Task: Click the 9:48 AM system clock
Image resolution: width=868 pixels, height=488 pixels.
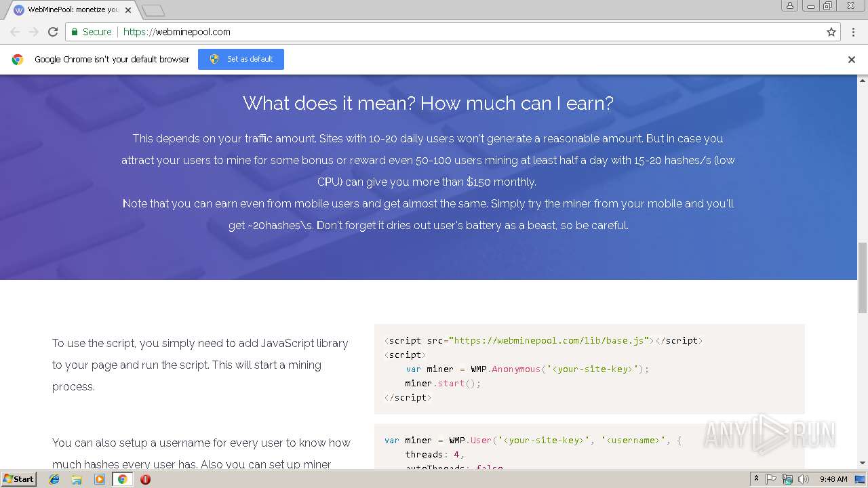Action: click(833, 479)
